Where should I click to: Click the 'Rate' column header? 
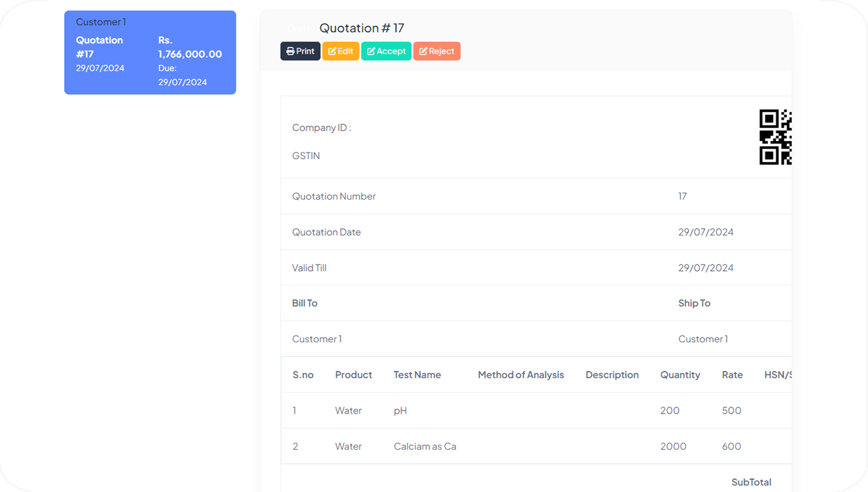pos(733,375)
